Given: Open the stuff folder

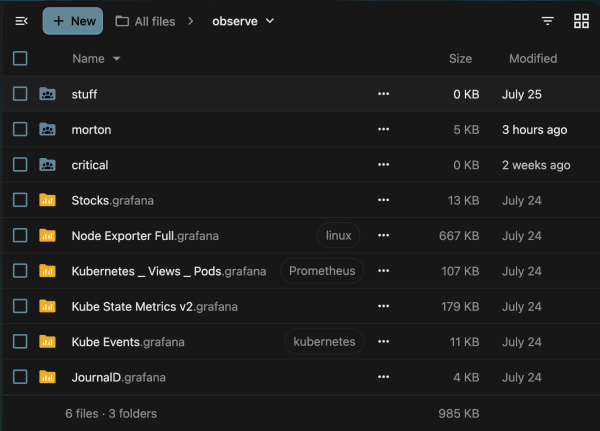Looking at the screenshot, I should pos(84,94).
